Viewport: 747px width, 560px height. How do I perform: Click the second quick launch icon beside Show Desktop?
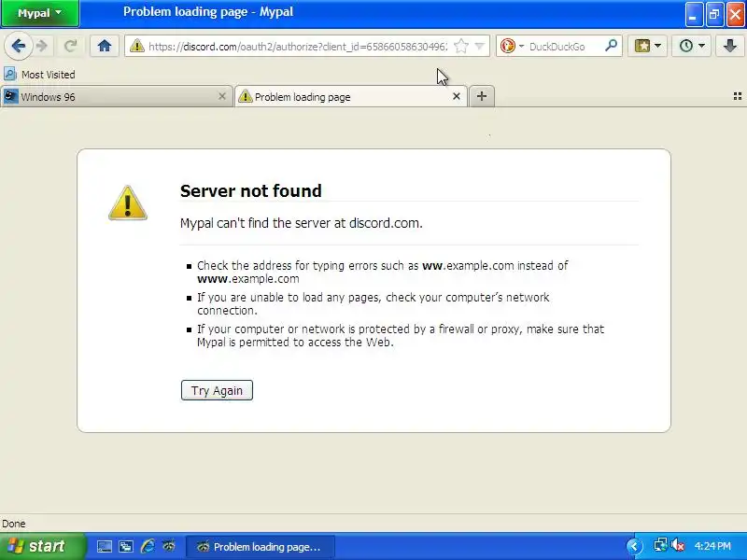tap(126, 546)
